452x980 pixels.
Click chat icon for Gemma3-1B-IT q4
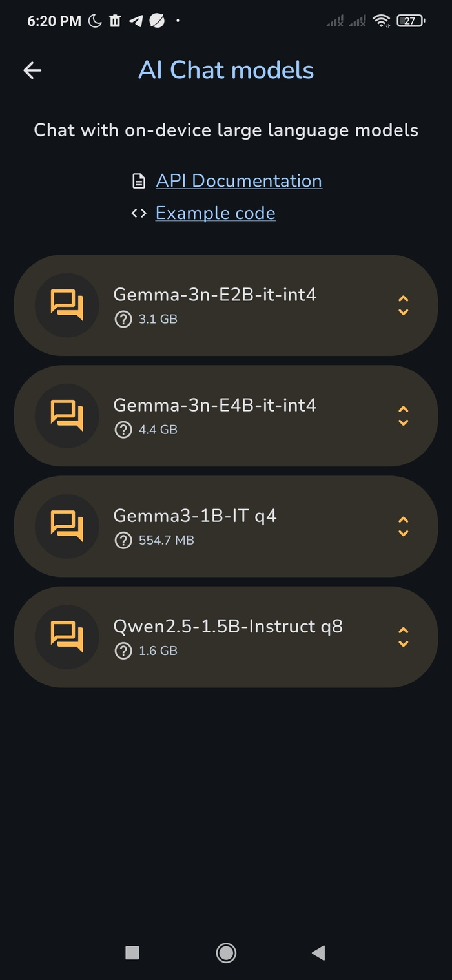(x=67, y=526)
